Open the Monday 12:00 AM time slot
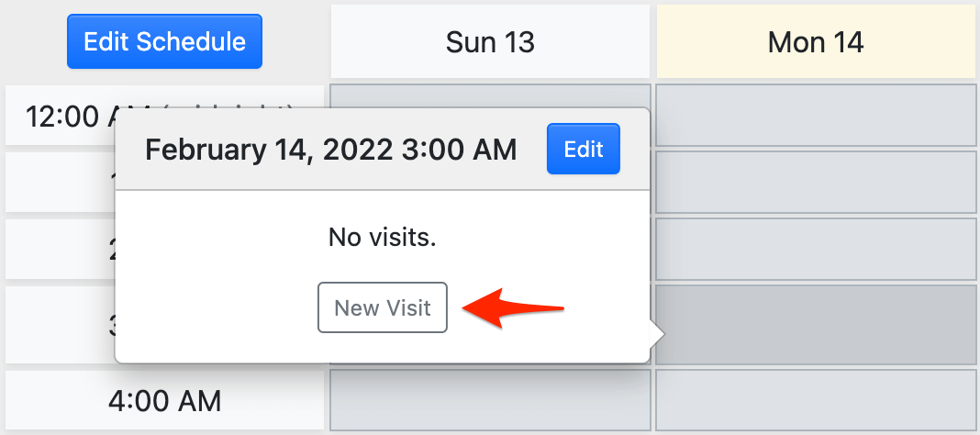This screenshot has width=980, height=435. pos(816,116)
